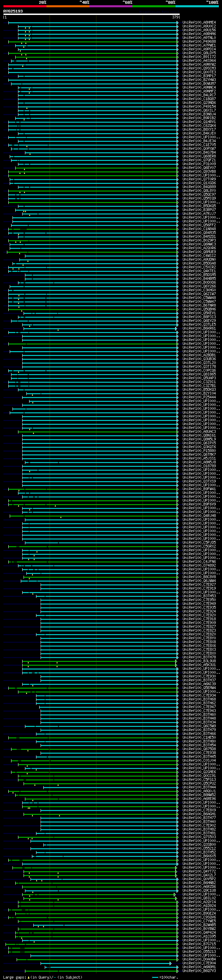Screen dimensions: 222x980
Task: Click on UniRef100_B9RIB2 label
Action: click(199, 118)
